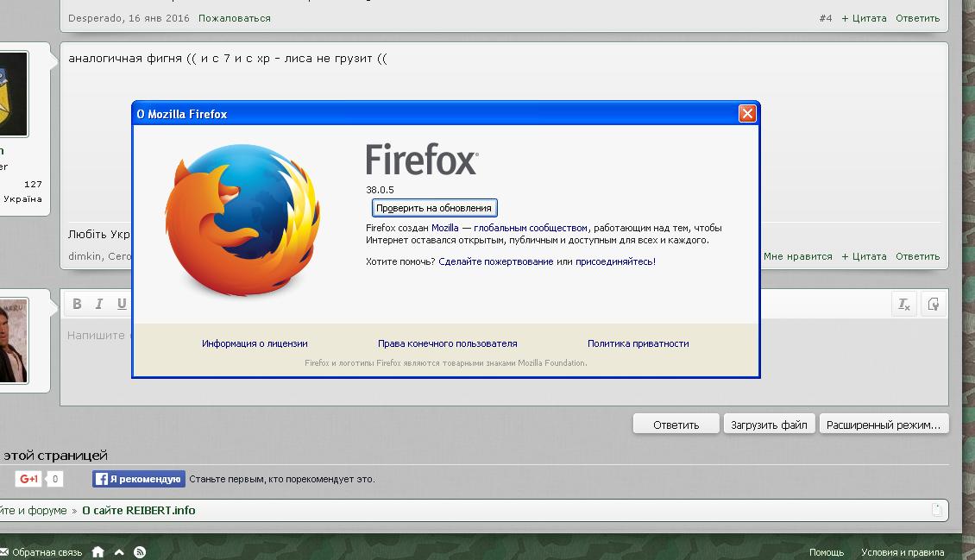Click + Цитата under the second post
Image resolution: width=975 pixels, height=560 pixels.
click(x=864, y=256)
